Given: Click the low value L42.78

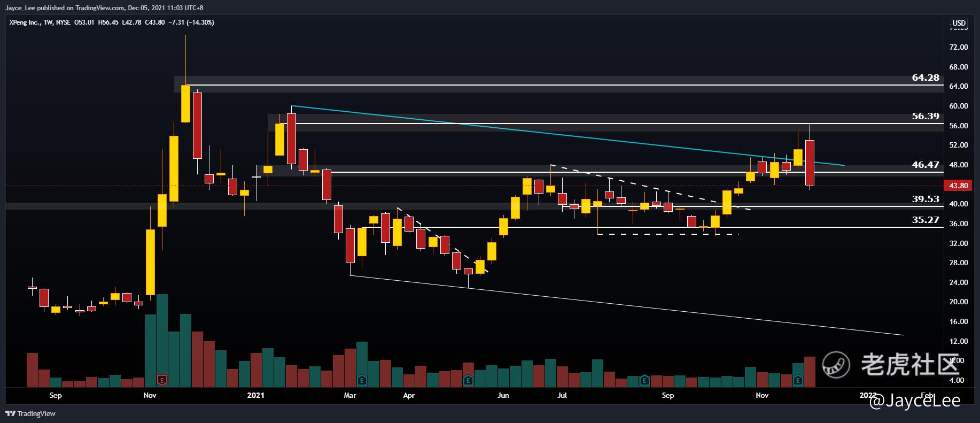Looking at the screenshot, I should click(x=131, y=22).
